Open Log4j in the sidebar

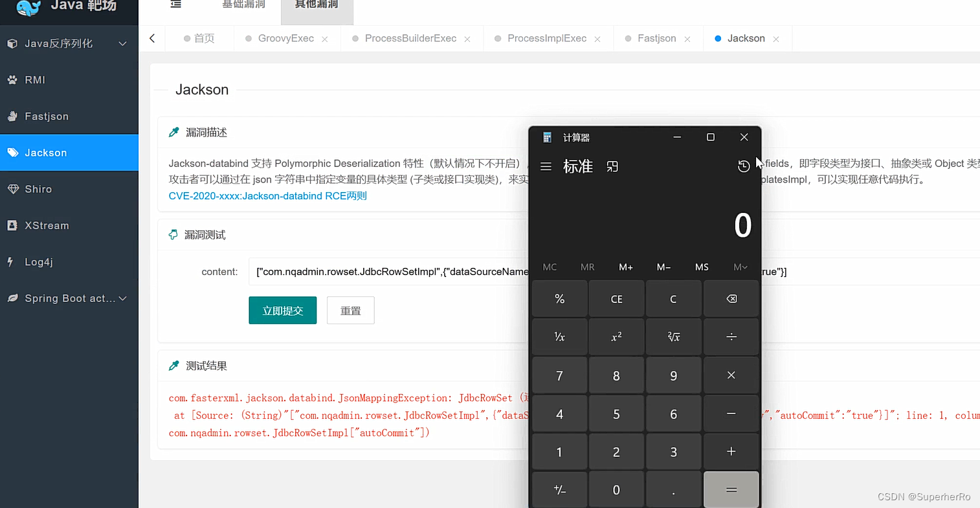point(69,261)
